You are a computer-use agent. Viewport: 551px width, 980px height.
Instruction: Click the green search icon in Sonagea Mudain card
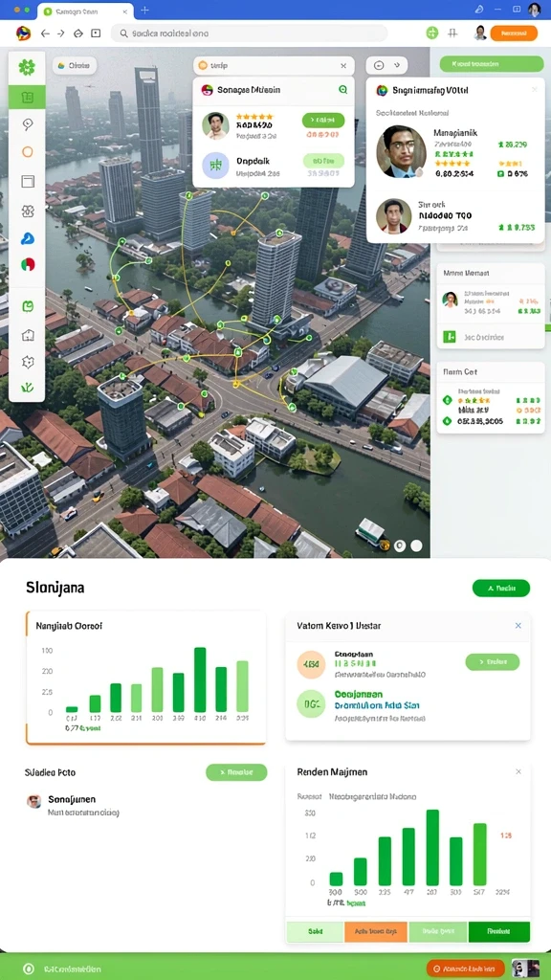(343, 89)
